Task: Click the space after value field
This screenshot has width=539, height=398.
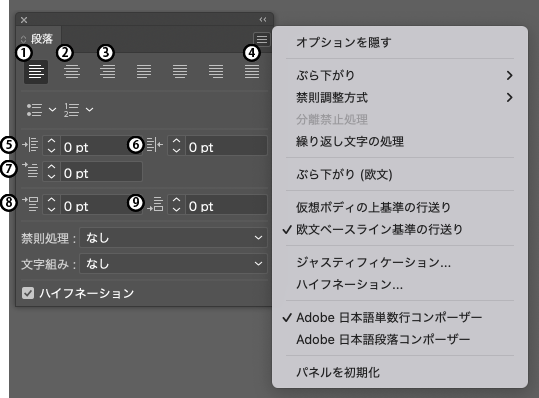Action: (226, 204)
